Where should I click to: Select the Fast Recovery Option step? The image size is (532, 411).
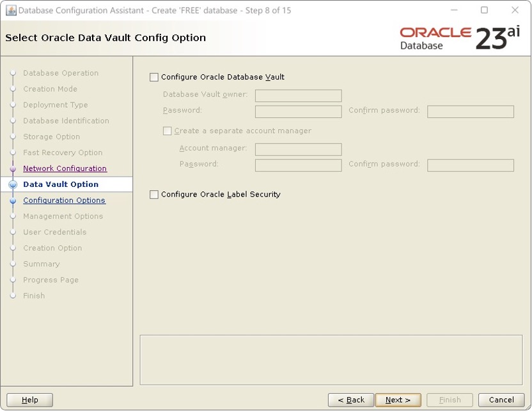pyautogui.click(x=61, y=152)
